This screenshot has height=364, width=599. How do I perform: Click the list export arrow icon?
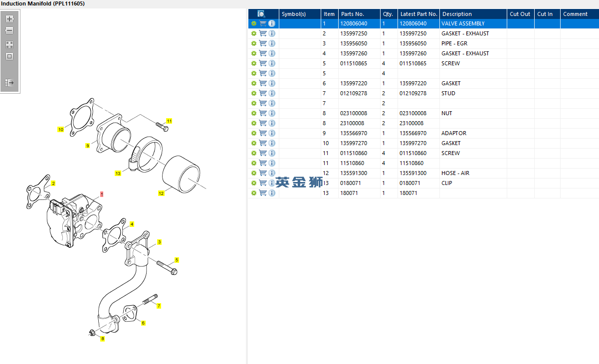click(x=9, y=83)
